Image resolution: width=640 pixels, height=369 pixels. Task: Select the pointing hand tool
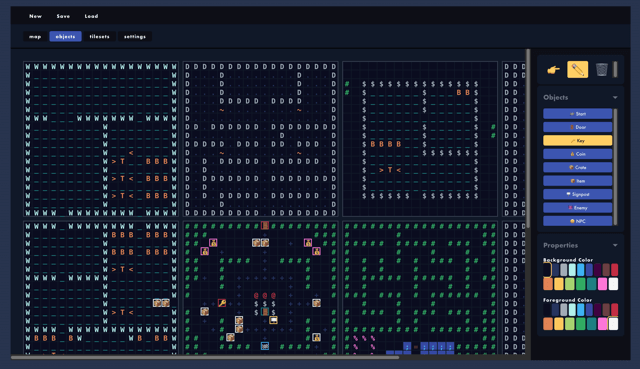tap(553, 70)
